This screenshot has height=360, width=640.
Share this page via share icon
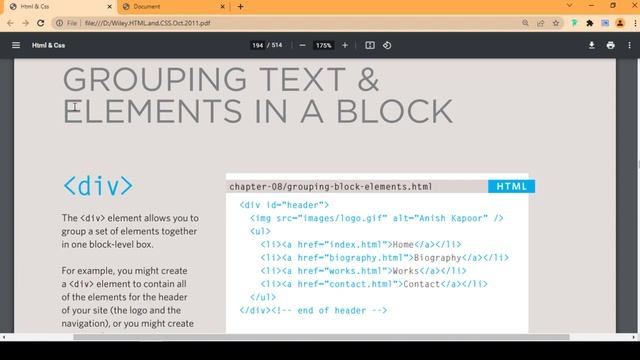click(x=540, y=23)
